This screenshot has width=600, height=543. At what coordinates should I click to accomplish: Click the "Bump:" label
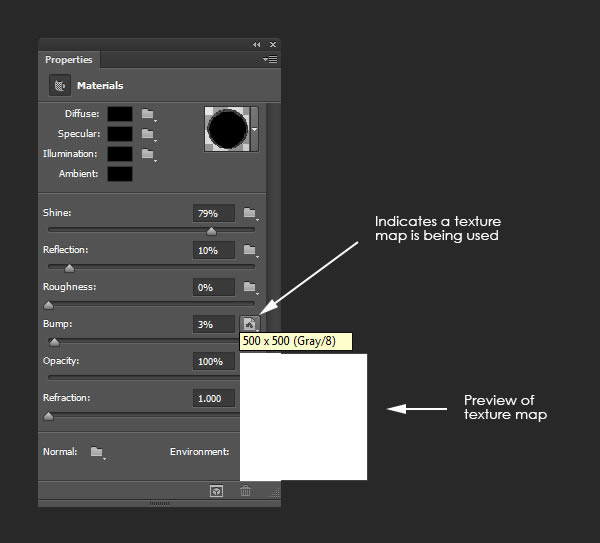coord(57,324)
